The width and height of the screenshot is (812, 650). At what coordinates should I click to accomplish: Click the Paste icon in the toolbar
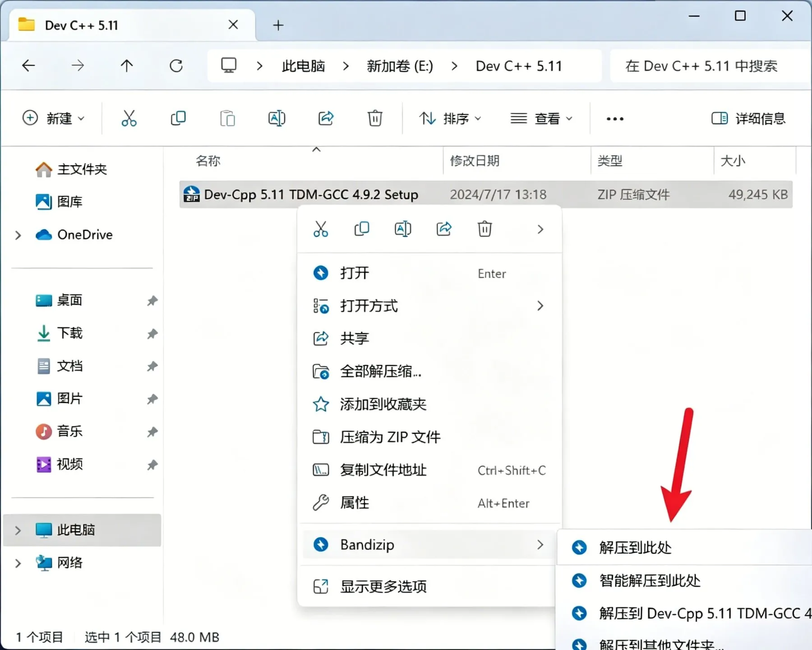click(227, 118)
